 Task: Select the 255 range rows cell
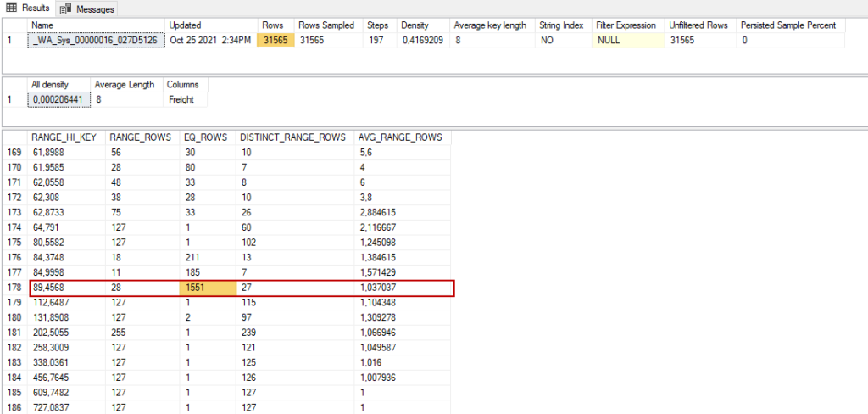point(142,333)
